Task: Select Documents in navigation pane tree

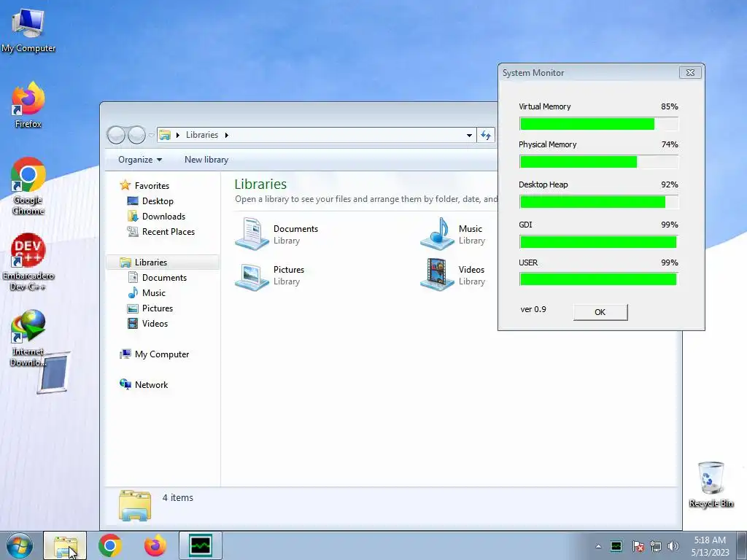Action: tap(158, 278)
